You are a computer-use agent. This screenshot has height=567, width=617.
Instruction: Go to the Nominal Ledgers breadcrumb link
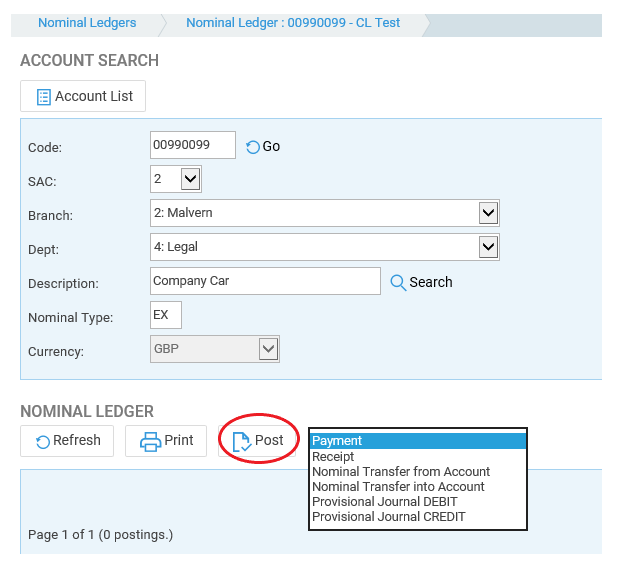click(87, 23)
